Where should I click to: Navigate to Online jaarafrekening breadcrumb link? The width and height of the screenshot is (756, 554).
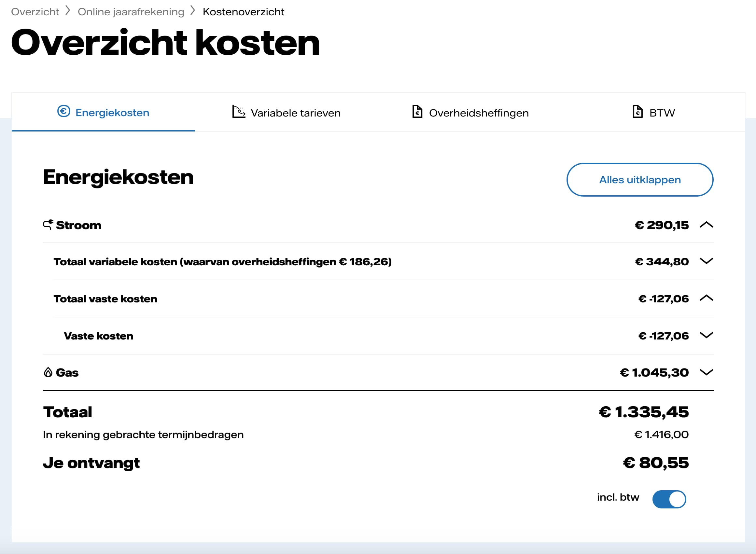pyautogui.click(x=131, y=11)
